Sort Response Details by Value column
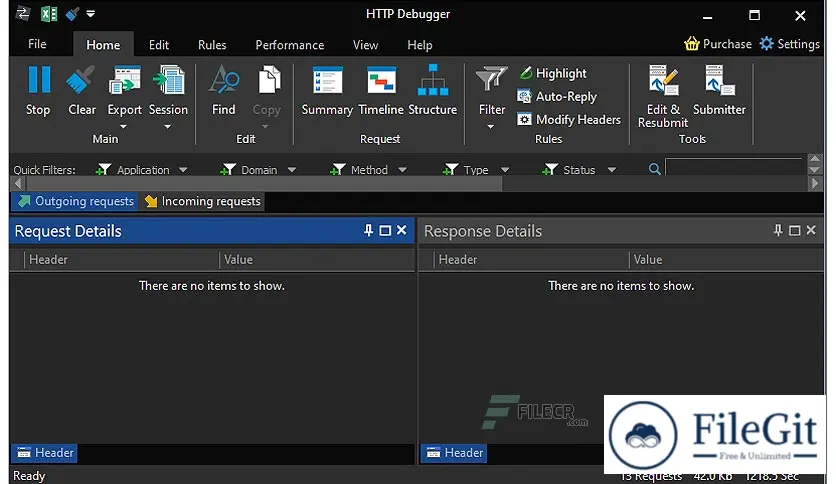836x484 pixels. pyautogui.click(x=727, y=260)
